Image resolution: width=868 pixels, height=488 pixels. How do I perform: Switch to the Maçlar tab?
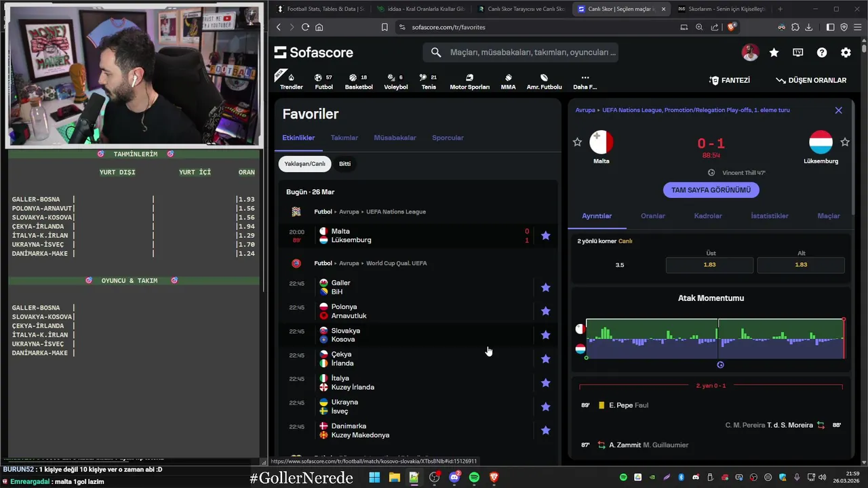click(x=829, y=216)
